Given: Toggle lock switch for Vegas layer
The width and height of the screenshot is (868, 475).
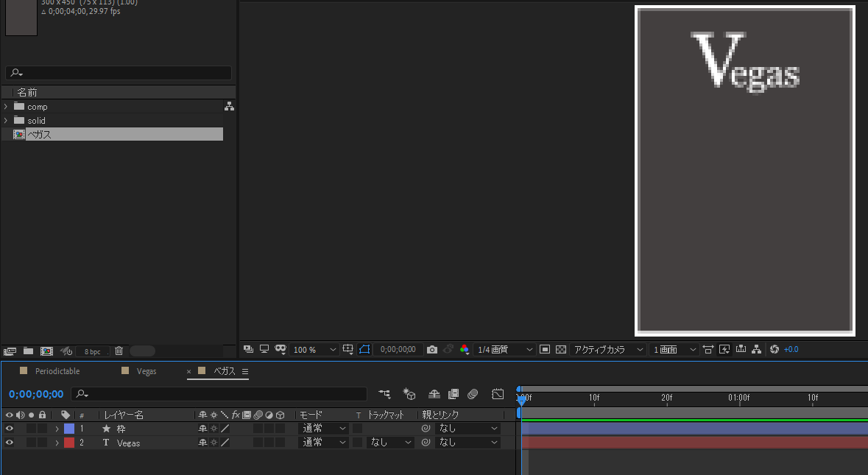Looking at the screenshot, I should (42, 443).
